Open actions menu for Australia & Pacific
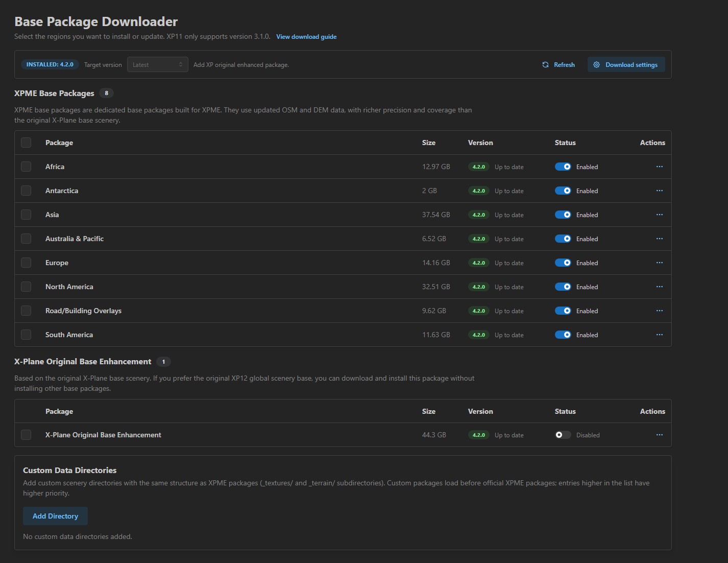728x563 pixels. pyautogui.click(x=659, y=239)
